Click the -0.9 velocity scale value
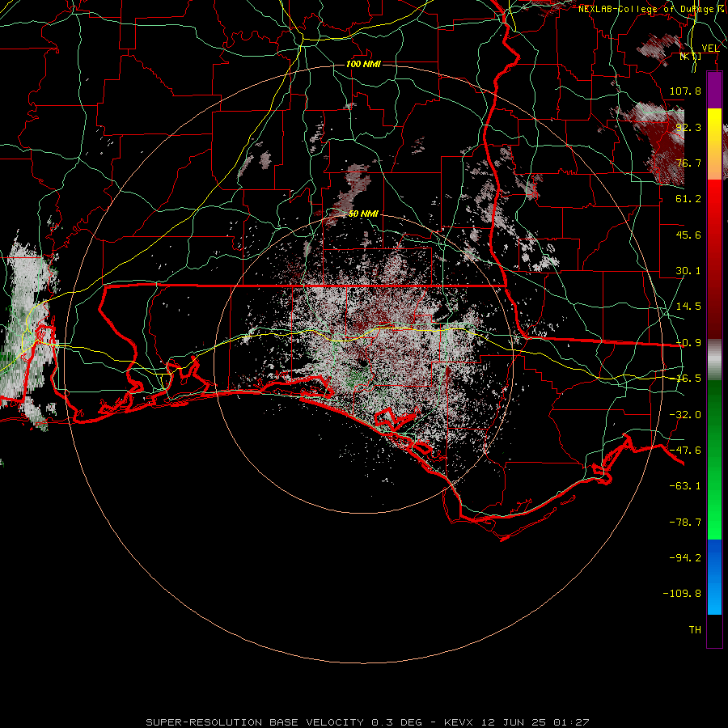Viewport: 728px width, 728px height. click(688, 343)
